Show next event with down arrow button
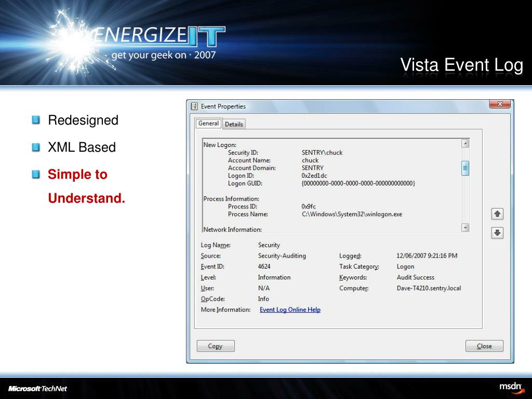 (x=497, y=233)
